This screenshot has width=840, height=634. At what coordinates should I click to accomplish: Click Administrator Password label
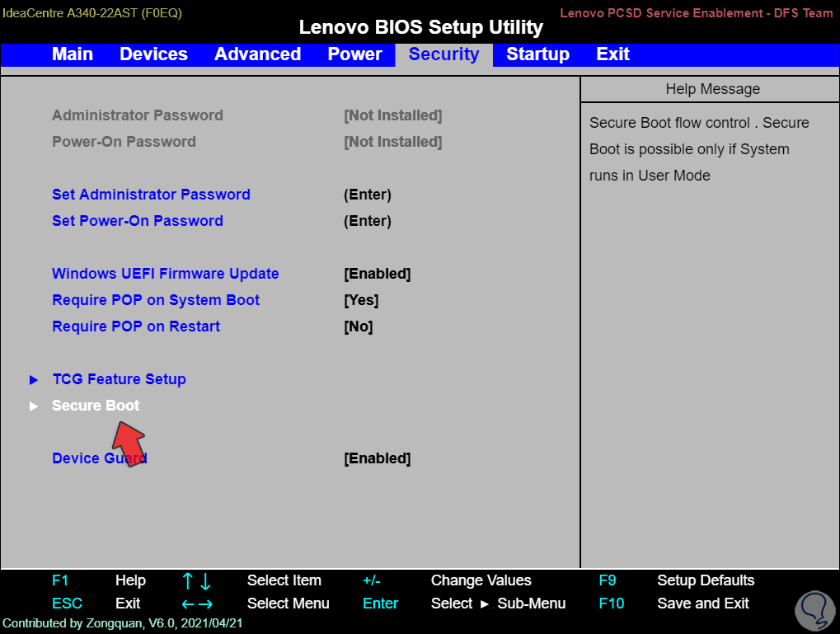coord(138,115)
